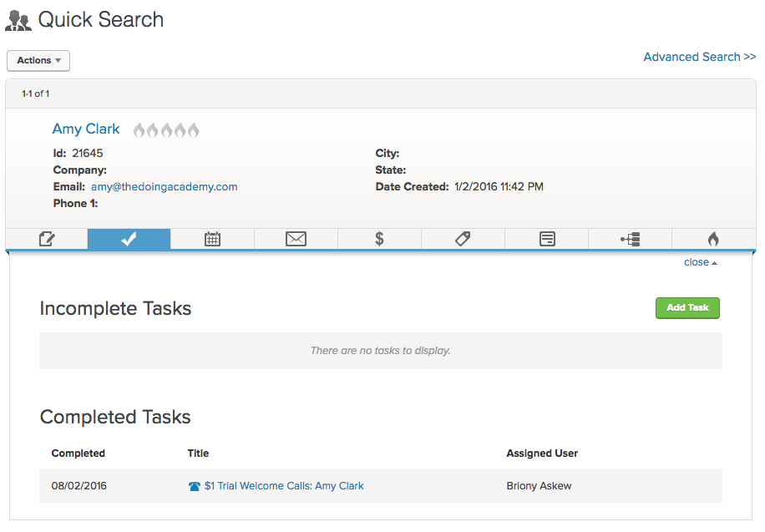This screenshot has width=765, height=532.
Task: Click the Quick Search people icon
Action: tap(18, 21)
